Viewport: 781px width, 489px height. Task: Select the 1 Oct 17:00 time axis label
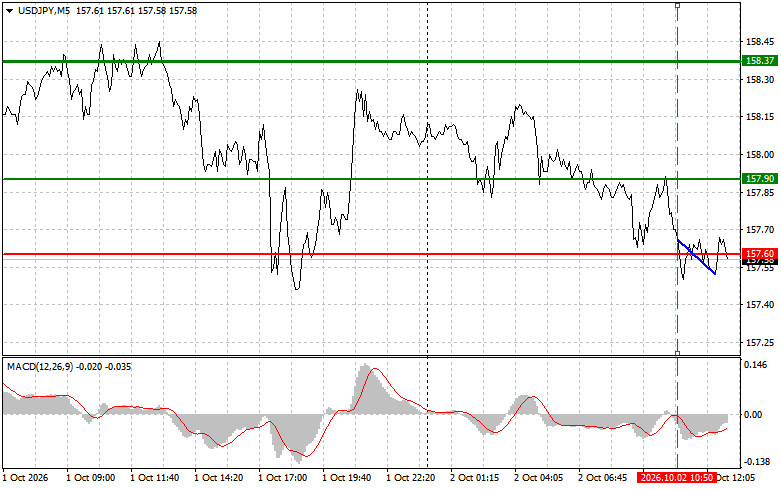tap(282, 478)
